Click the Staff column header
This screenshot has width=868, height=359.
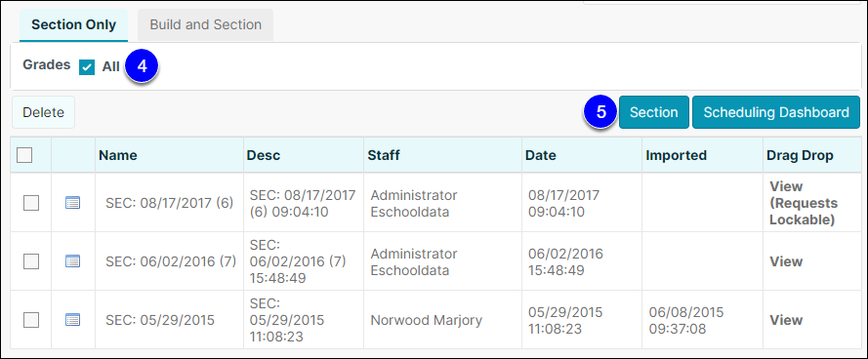point(384,155)
